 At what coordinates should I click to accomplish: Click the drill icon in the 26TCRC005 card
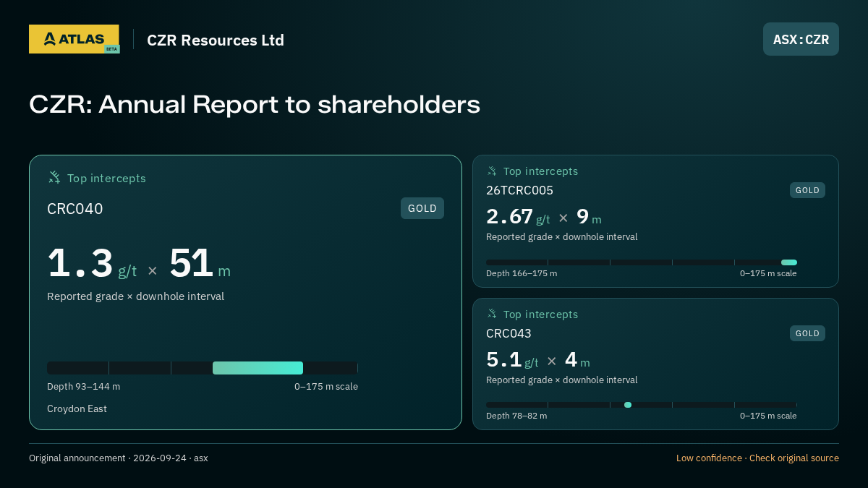point(492,171)
